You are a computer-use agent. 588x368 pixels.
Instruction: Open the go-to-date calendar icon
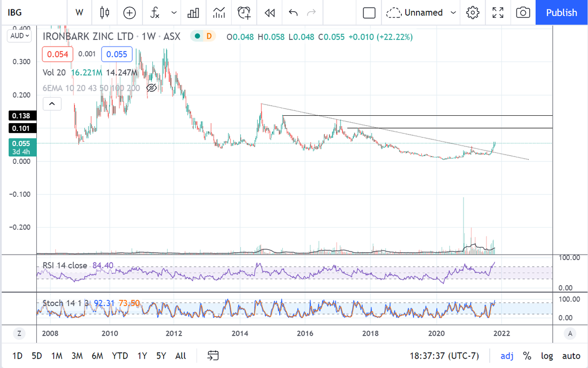point(213,356)
